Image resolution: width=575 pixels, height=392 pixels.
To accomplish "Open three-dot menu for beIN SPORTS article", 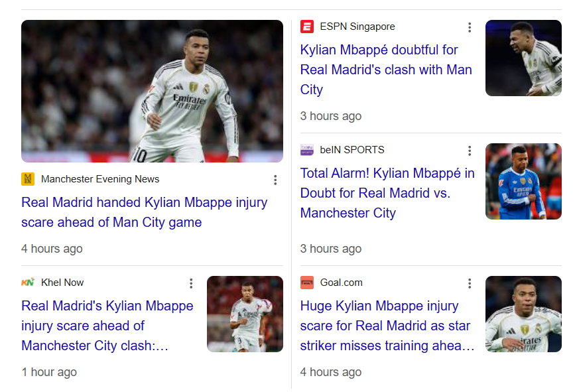I will pos(470,151).
